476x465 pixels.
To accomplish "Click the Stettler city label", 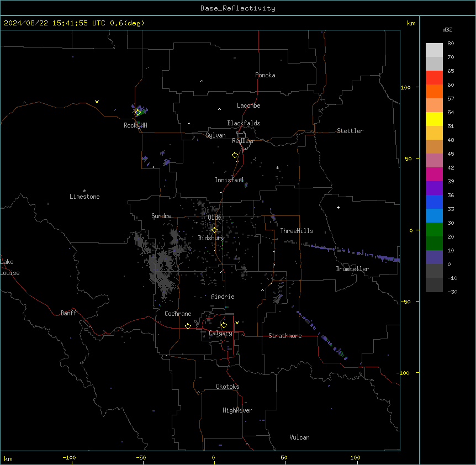I will (x=350, y=131).
